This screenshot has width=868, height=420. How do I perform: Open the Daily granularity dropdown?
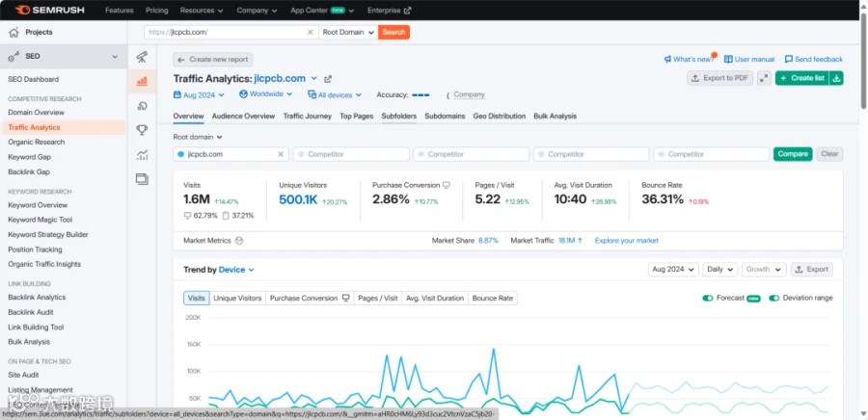720,269
